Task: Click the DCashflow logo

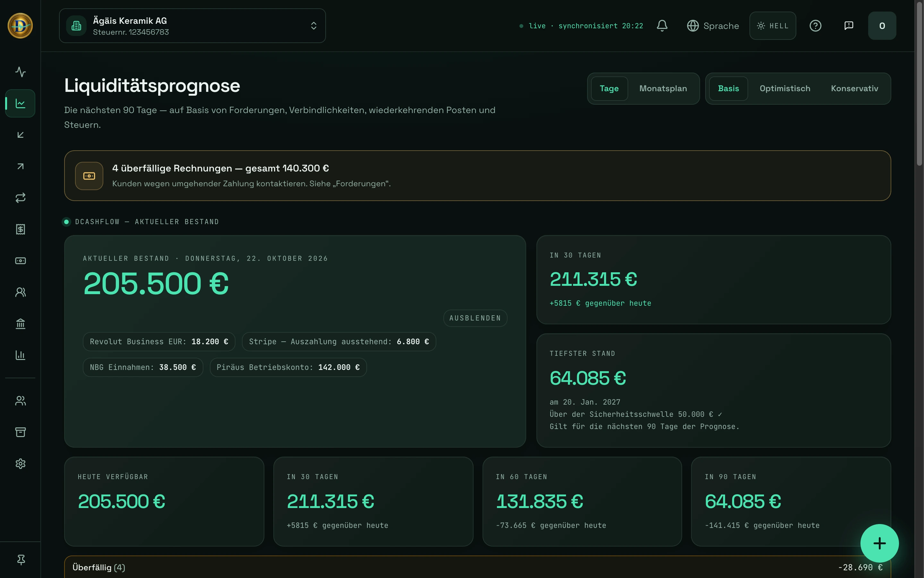Action: tap(20, 26)
